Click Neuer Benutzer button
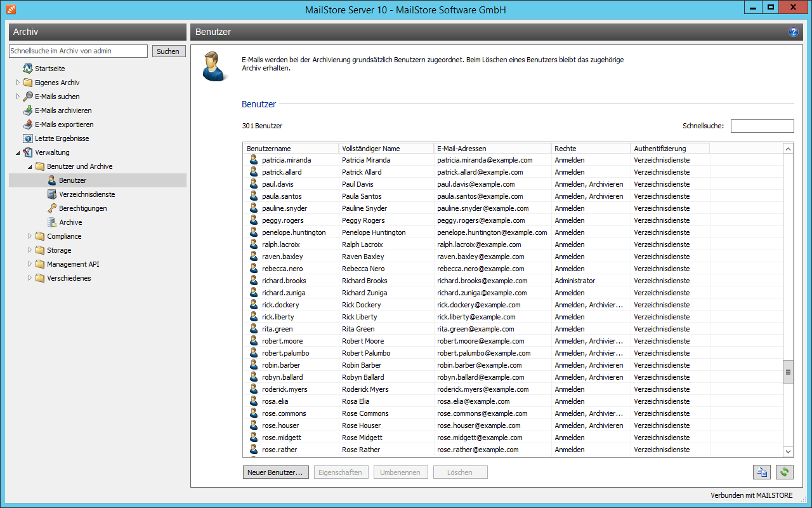The image size is (812, 508). click(275, 472)
